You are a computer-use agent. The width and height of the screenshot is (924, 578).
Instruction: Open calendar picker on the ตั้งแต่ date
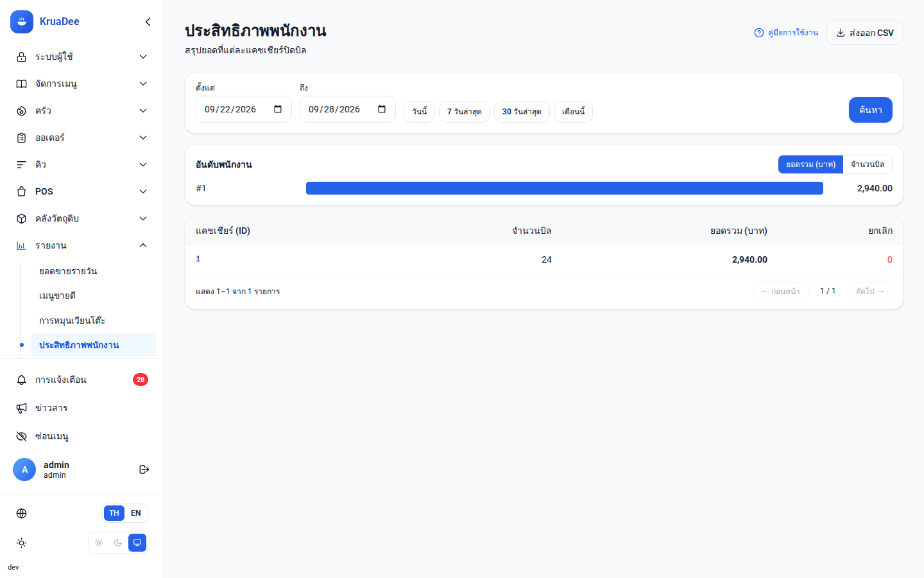click(x=278, y=109)
